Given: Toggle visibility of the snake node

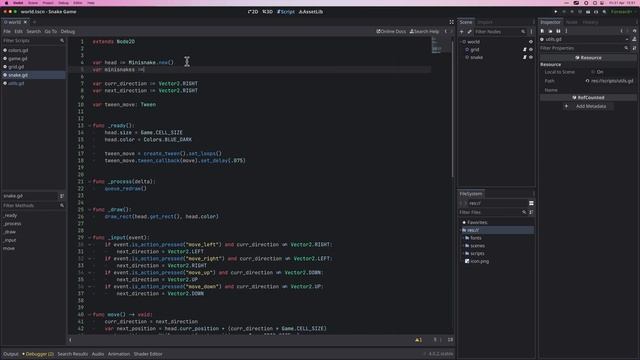Looking at the screenshot, I should (531, 57).
